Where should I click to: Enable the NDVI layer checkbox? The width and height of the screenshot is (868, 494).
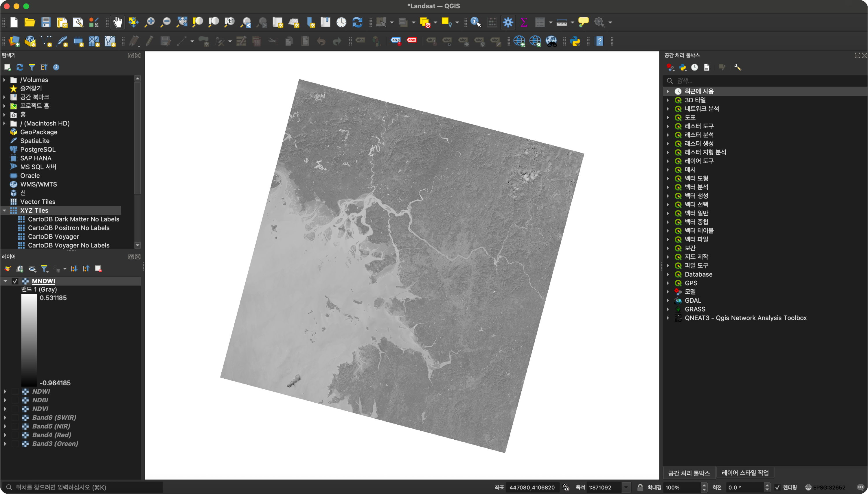(x=15, y=409)
